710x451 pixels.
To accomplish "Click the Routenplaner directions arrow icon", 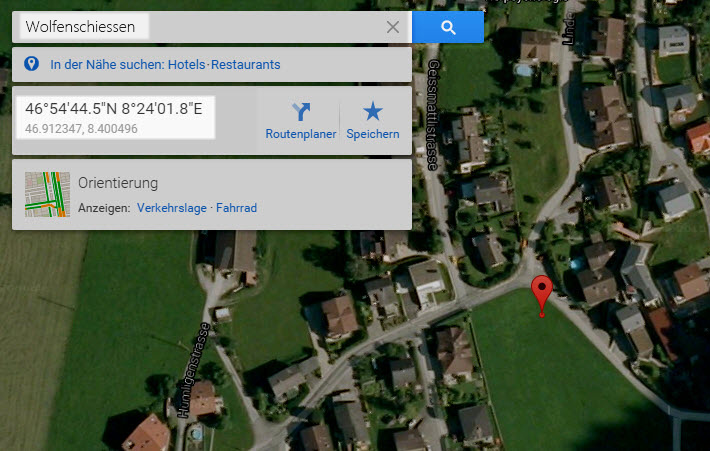I will [x=301, y=111].
